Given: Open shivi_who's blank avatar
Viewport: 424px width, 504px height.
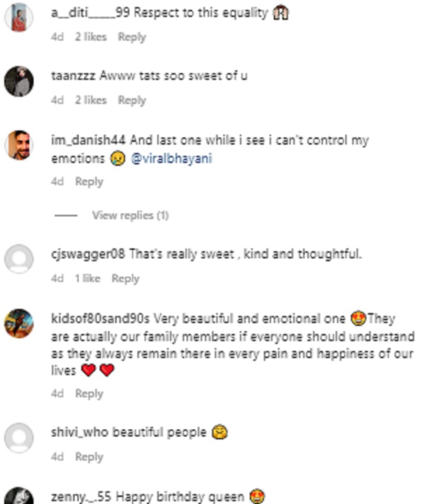Looking at the screenshot, I should [x=19, y=438].
